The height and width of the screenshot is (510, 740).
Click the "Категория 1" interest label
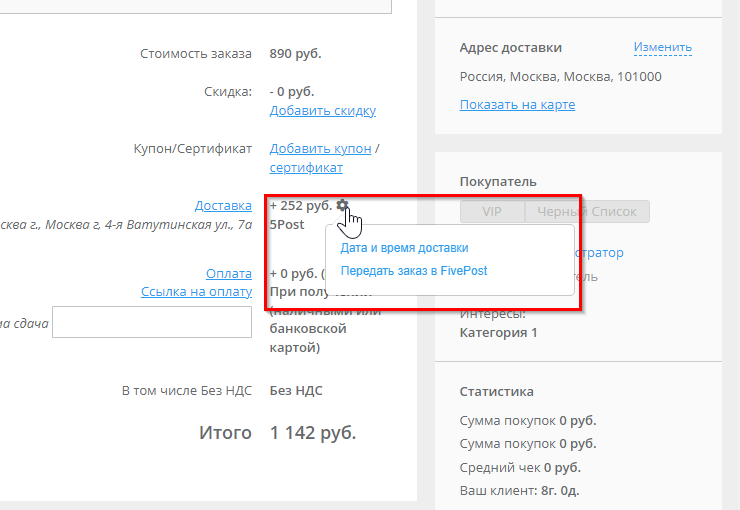[498, 333]
